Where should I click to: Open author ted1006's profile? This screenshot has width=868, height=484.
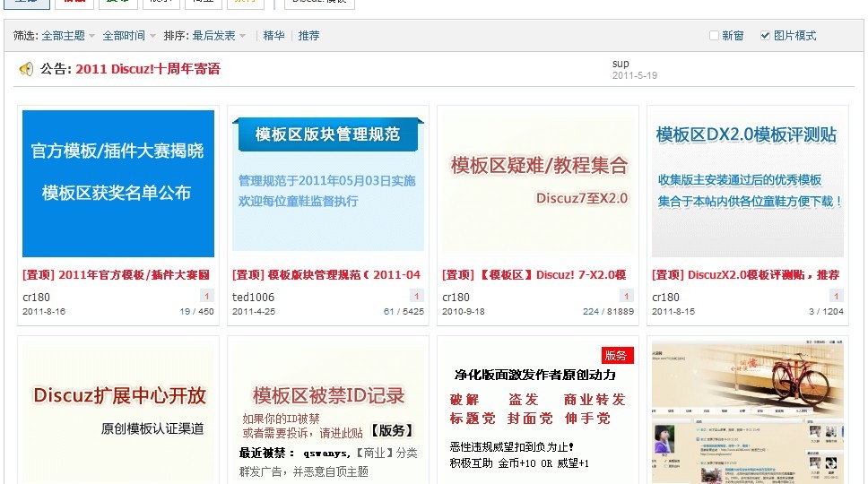point(253,297)
